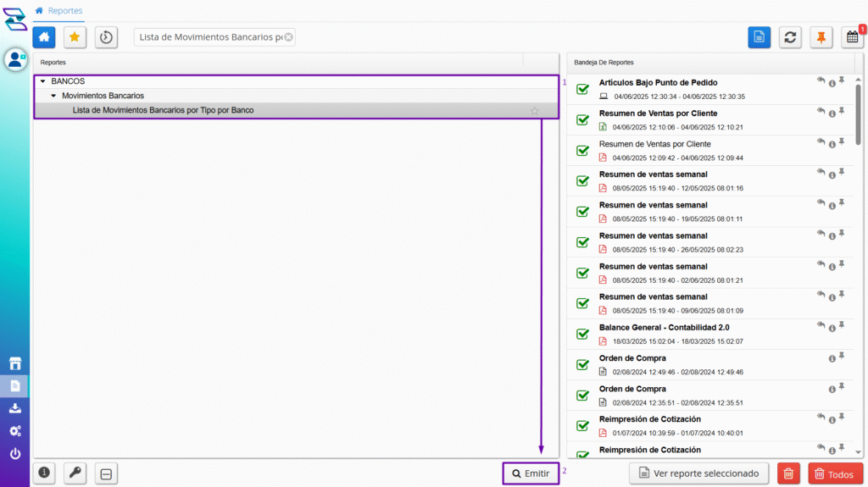The height and width of the screenshot is (487, 868).
Task: Open scheduled reports clock icon
Action: 106,37
